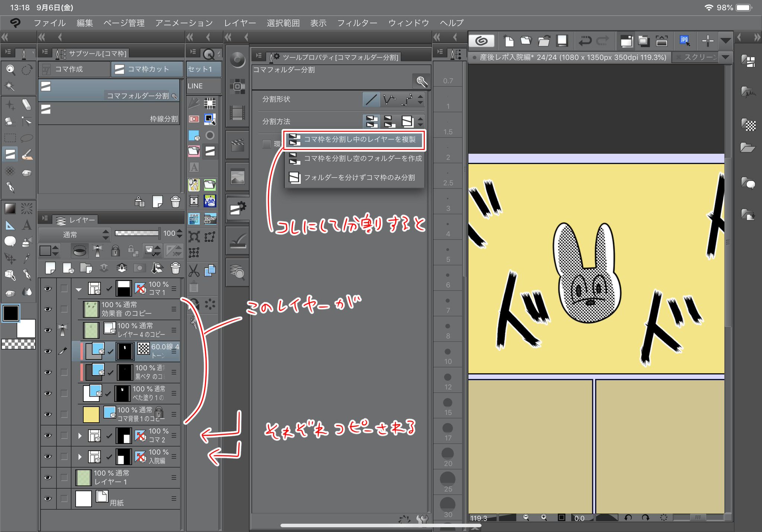Image resolution: width=762 pixels, height=532 pixels.
Task: Hide the コマ 1 folder layer
Action: coord(48,288)
